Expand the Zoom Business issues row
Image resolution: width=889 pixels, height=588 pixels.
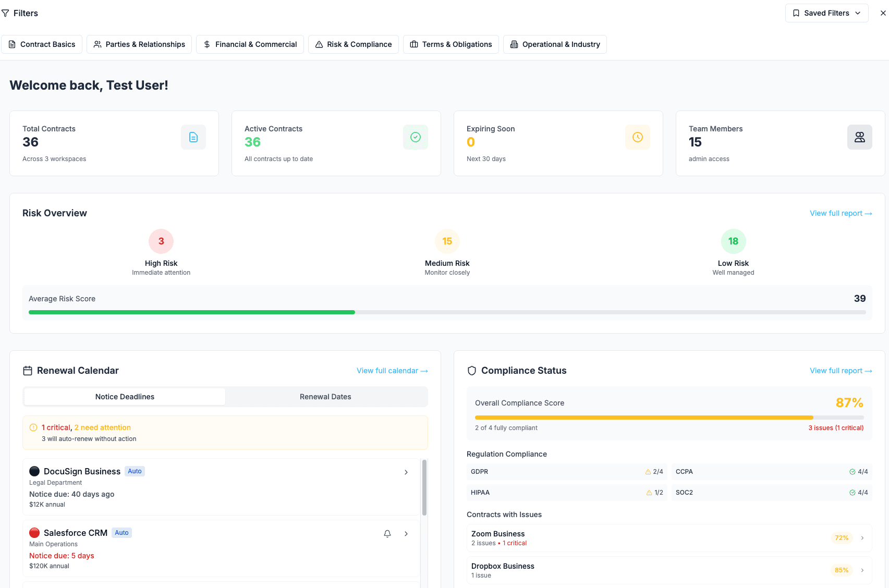click(862, 537)
